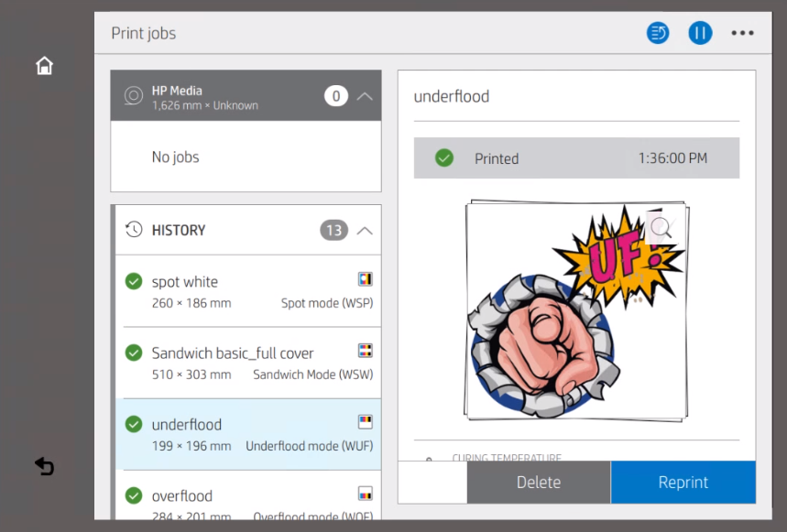Click the spot white print mode icon
The height and width of the screenshot is (532, 787).
point(366,278)
